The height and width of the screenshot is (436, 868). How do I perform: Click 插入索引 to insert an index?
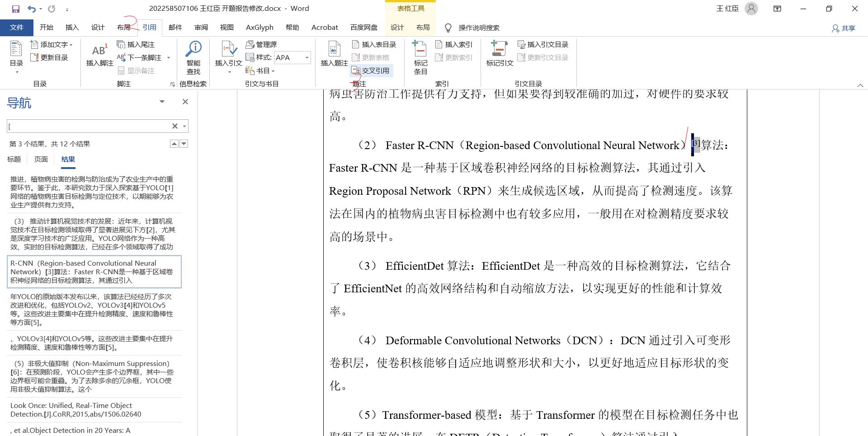tap(453, 44)
